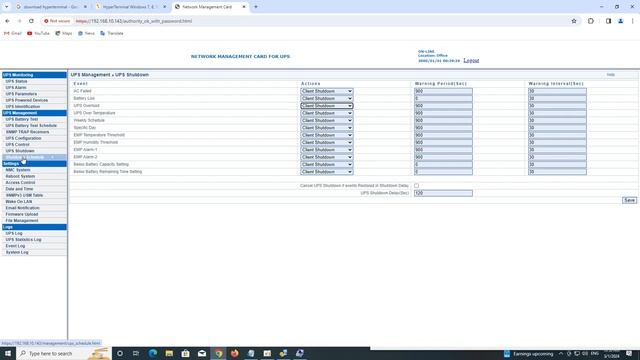Go back with the browser back arrow
Screen dimensions: 640x360
7,21
